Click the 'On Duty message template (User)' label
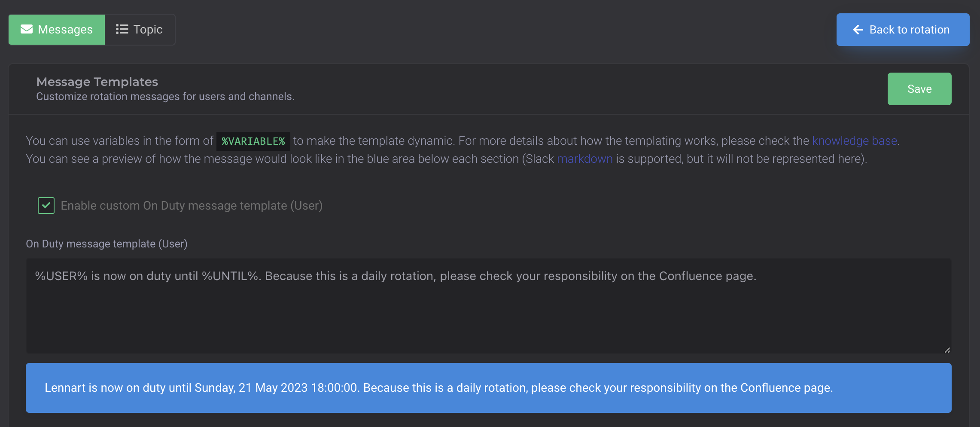980x427 pixels. [x=107, y=244]
